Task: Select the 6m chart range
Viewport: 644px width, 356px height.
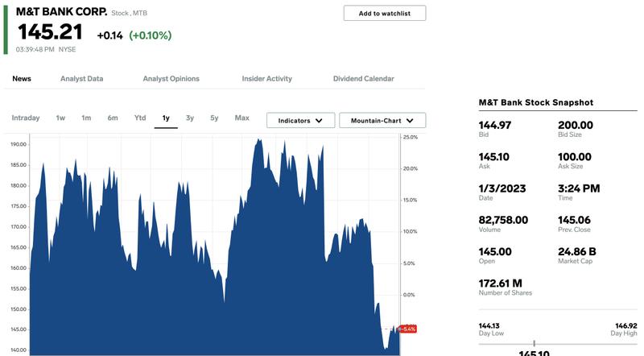Action: tap(113, 118)
